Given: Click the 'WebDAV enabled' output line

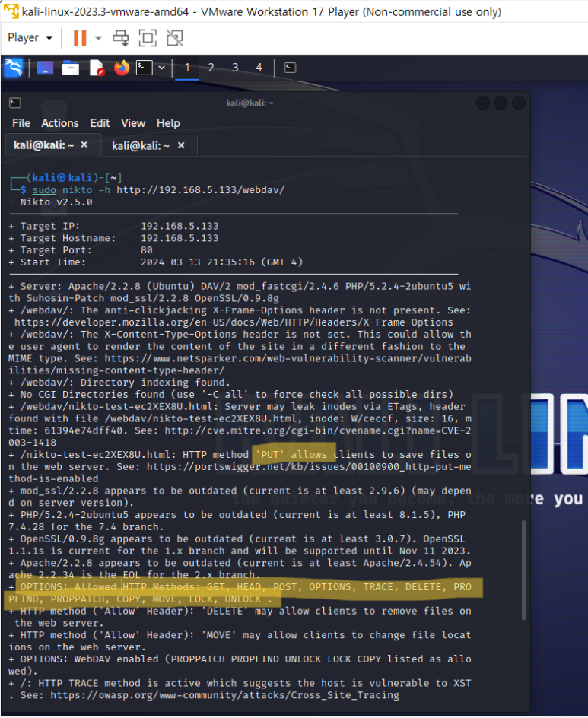Looking at the screenshot, I should (x=240, y=665).
